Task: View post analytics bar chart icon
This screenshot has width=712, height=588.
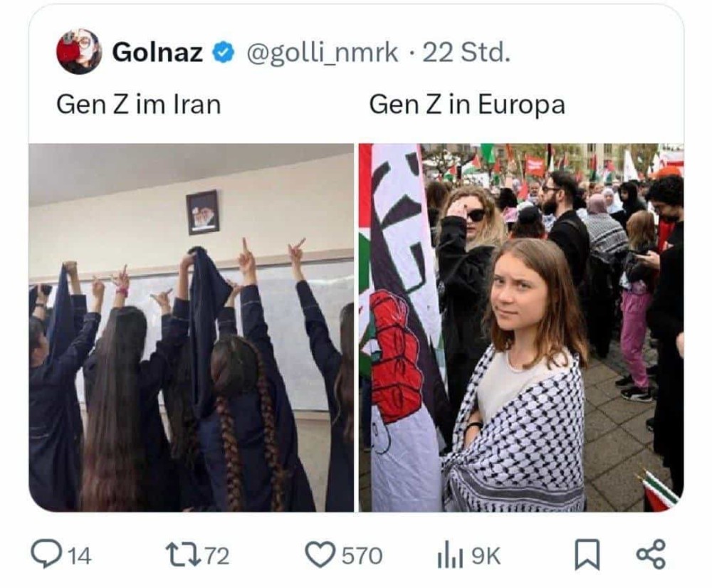Action: click(450, 555)
